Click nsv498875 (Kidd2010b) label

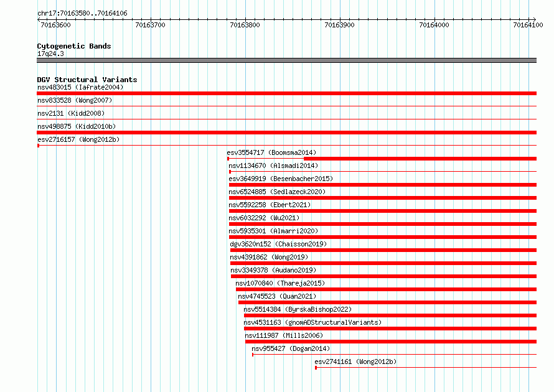coord(77,126)
